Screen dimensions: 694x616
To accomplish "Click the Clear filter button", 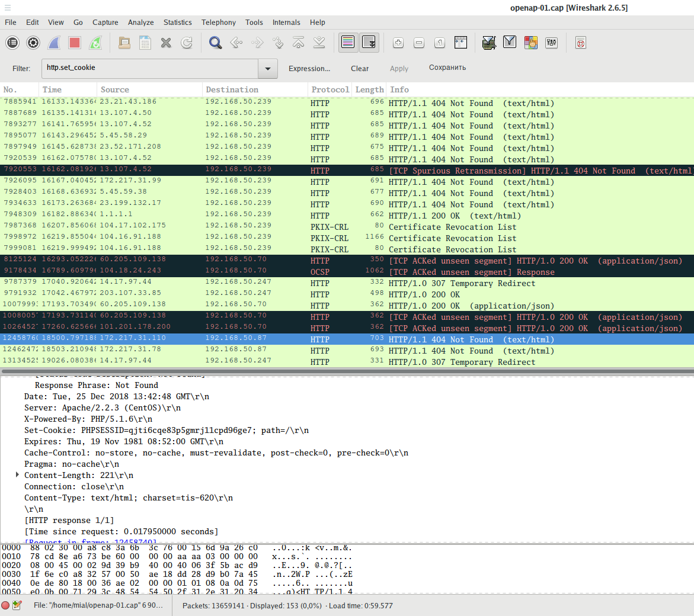I will tap(360, 69).
